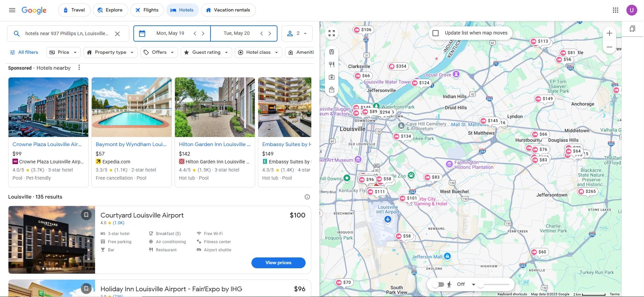Change the number of guests
Viewport: 644px width, 297px height.
[297, 33]
